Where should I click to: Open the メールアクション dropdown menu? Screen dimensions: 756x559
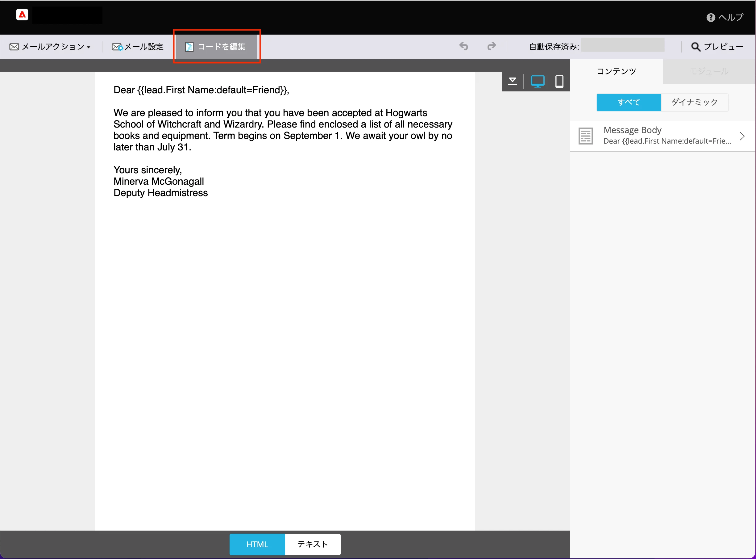click(50, 47)
